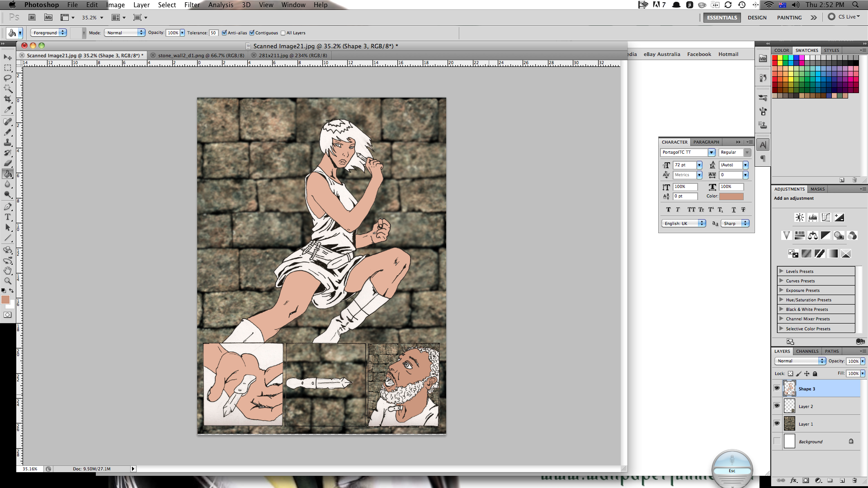Select the Hand tool

[x=8, y=271]
